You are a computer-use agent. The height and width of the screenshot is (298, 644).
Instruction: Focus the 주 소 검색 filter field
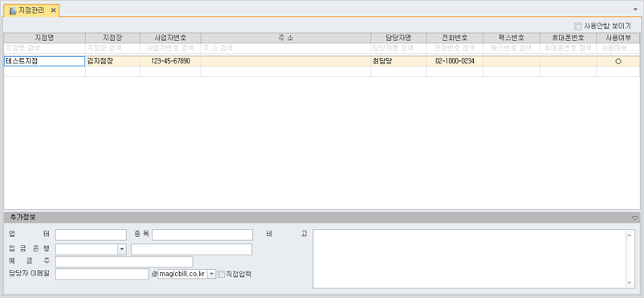[285, 48]
